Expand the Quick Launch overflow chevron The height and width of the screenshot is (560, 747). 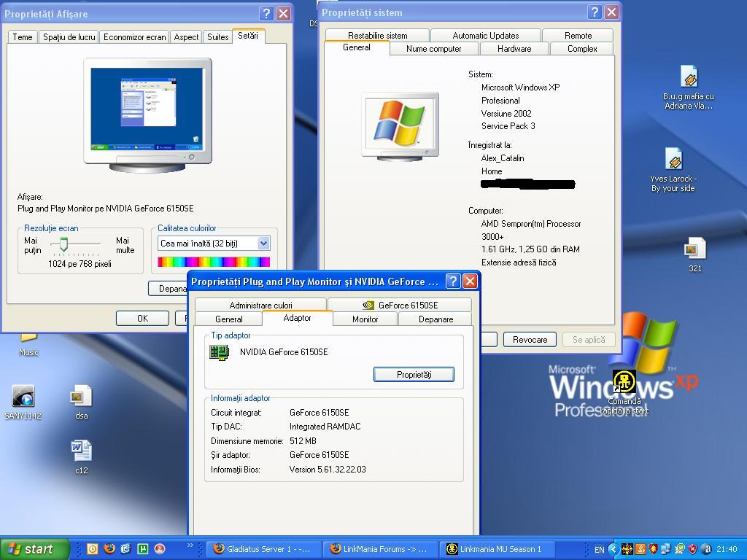point(190,545)
